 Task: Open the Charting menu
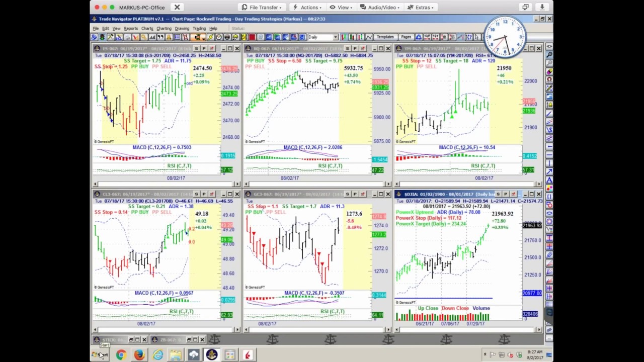pos(164,29)
